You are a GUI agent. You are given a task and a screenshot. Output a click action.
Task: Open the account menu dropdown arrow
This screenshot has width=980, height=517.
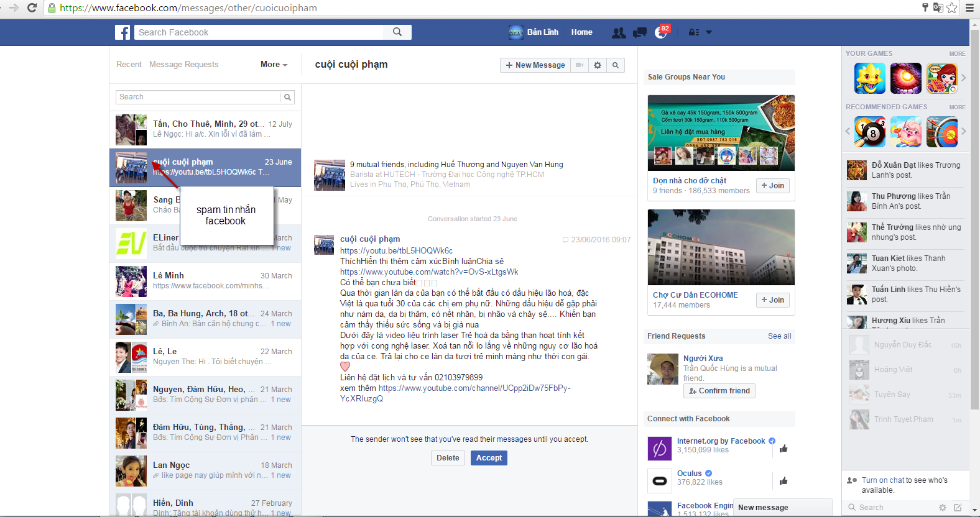click(709, 32)
